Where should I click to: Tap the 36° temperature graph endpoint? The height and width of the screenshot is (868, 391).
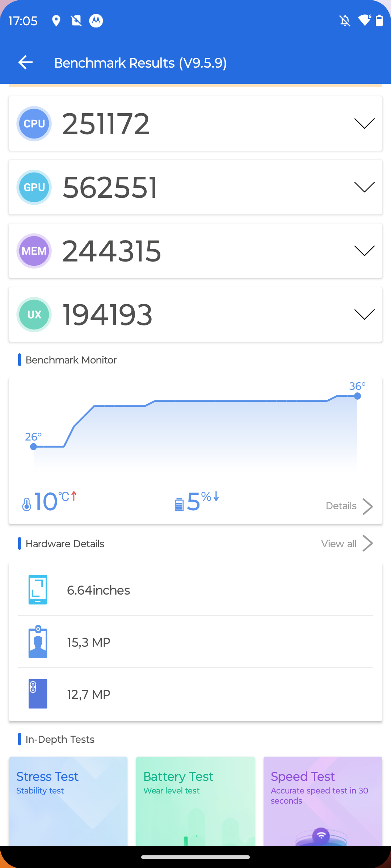357,396
